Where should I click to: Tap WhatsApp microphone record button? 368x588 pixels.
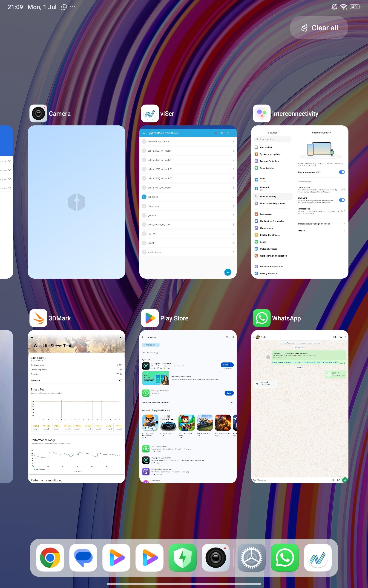345,480
